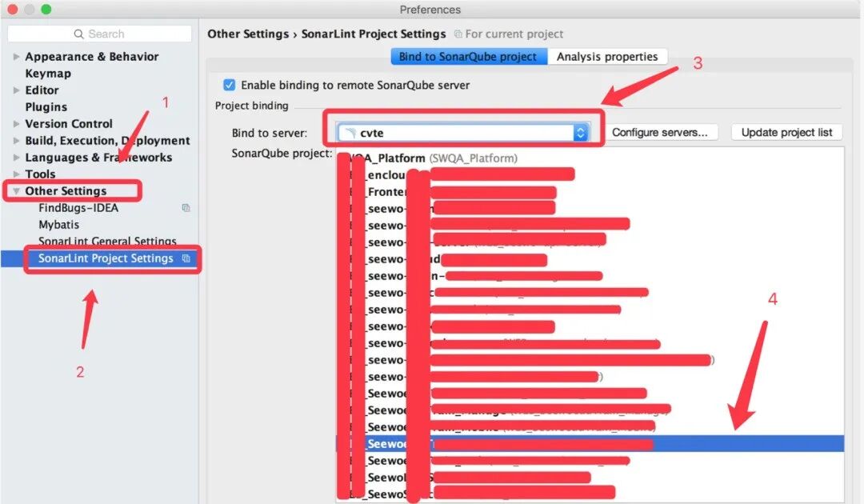Select the enclou project row

coord(590,175)
